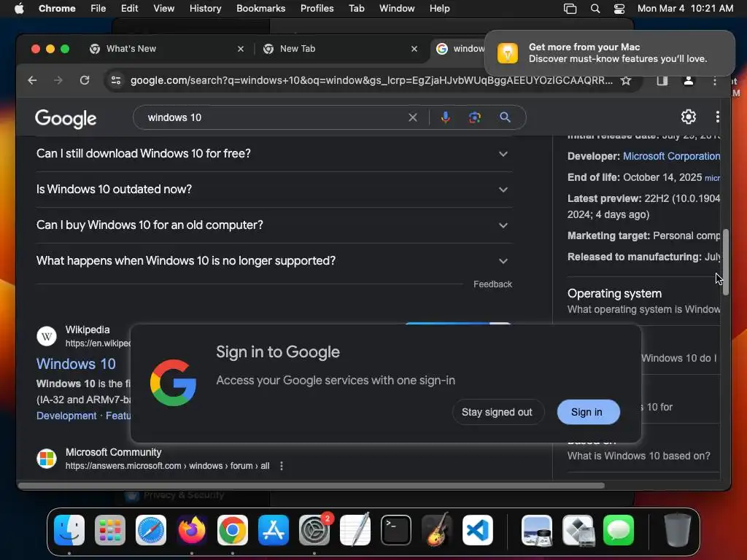The image size is (747, 560).
Task: Click the Feedback link
Action: coord(492,284)
